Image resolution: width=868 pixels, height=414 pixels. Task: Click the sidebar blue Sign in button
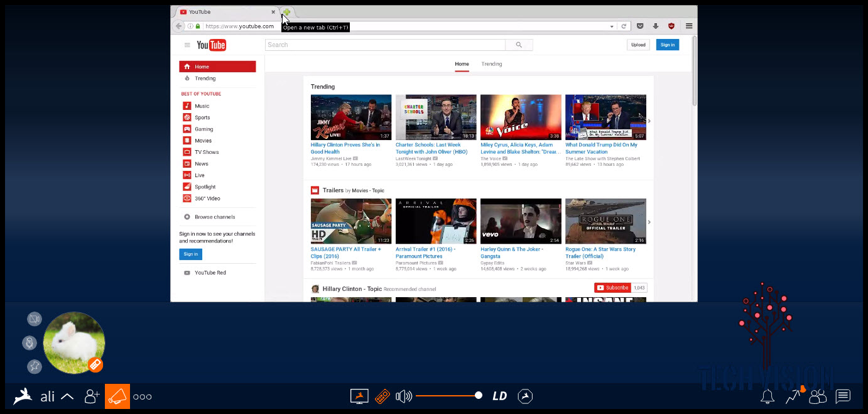[x=190, y=254]
